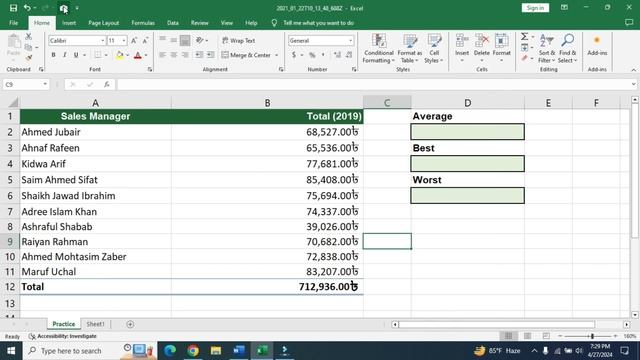This screenshot has height=360, width=640.
Task: Apply Accounting Number Format dollar icon
Action: point(294,55)
